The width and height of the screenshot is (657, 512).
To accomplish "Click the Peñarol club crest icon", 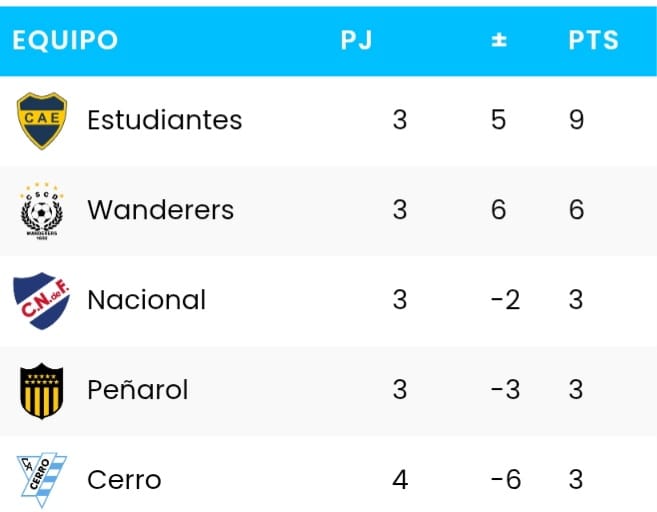I will click(x=43, y=390).
